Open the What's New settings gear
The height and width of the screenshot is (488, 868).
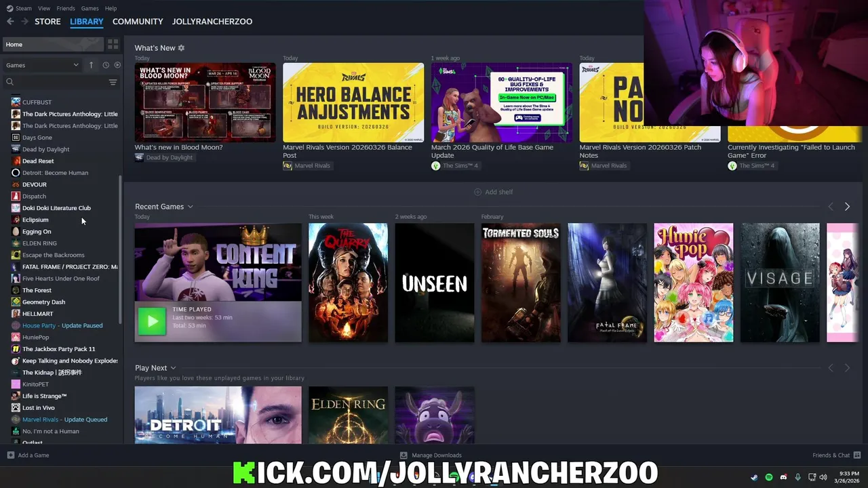pos(181,48)
